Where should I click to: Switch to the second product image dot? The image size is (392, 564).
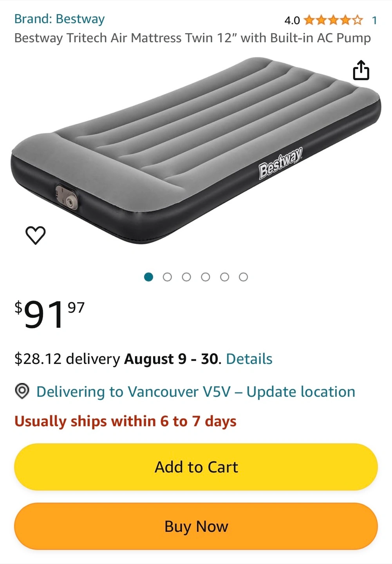pos(167,277)
